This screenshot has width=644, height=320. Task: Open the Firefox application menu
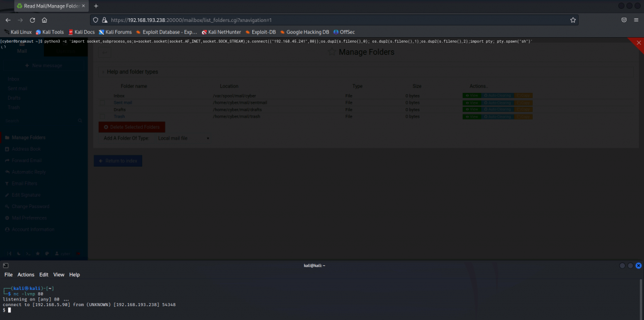[x=636, y=19]
